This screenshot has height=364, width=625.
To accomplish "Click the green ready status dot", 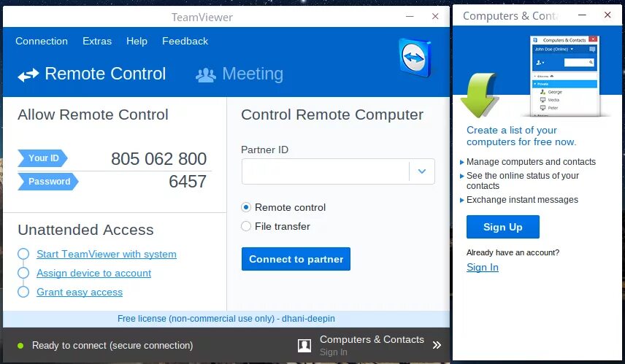I will 20,346.
